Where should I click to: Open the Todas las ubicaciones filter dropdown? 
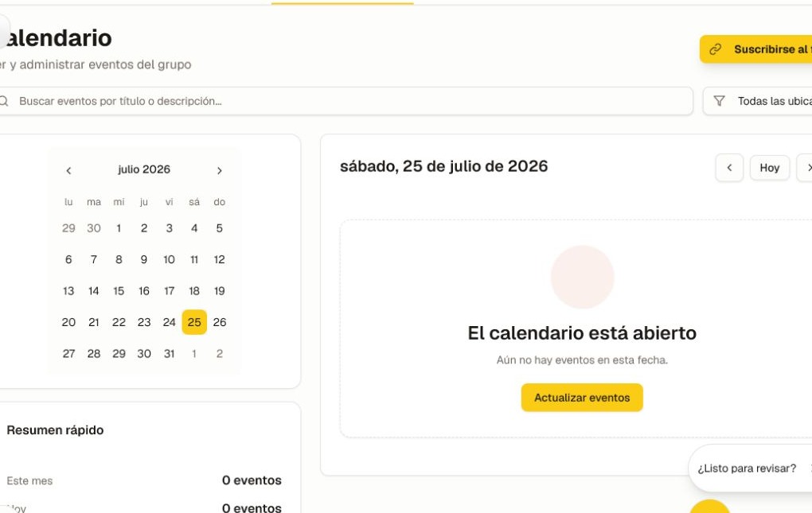pos(758,101)
